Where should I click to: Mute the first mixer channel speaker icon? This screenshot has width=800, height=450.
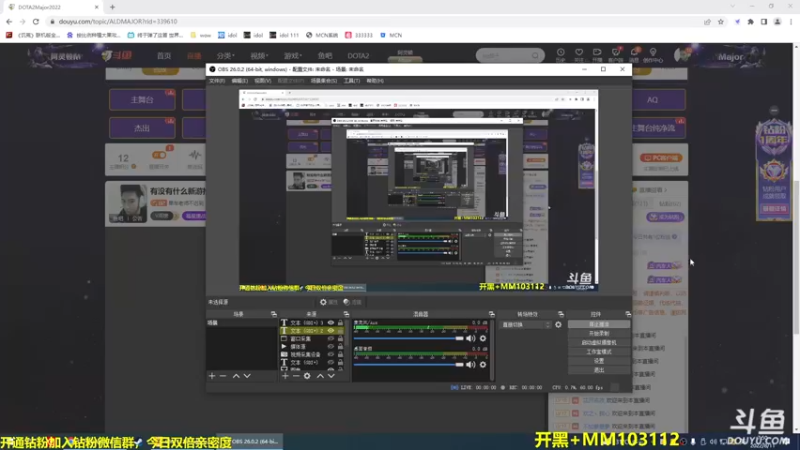470,338
